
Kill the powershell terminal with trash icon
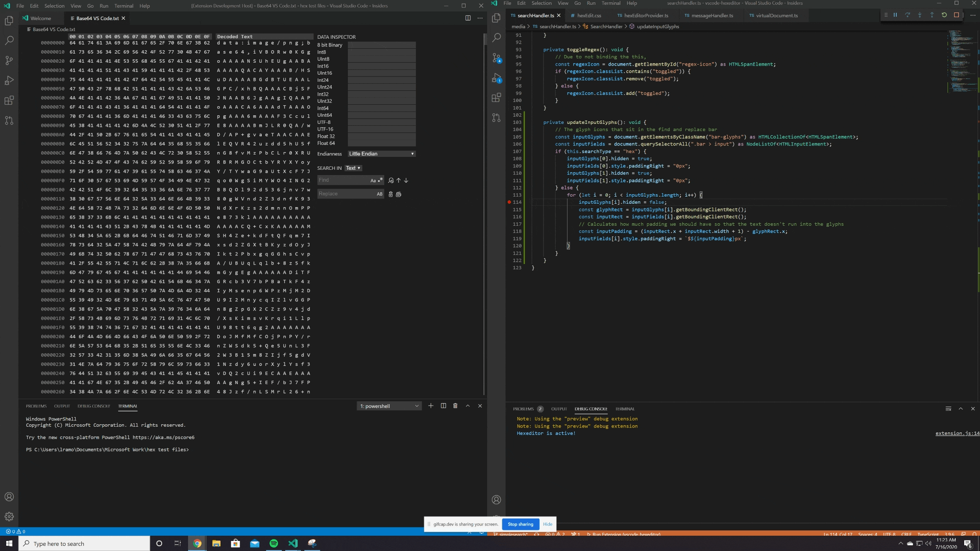pyautogui.click(x=455, y=406)
